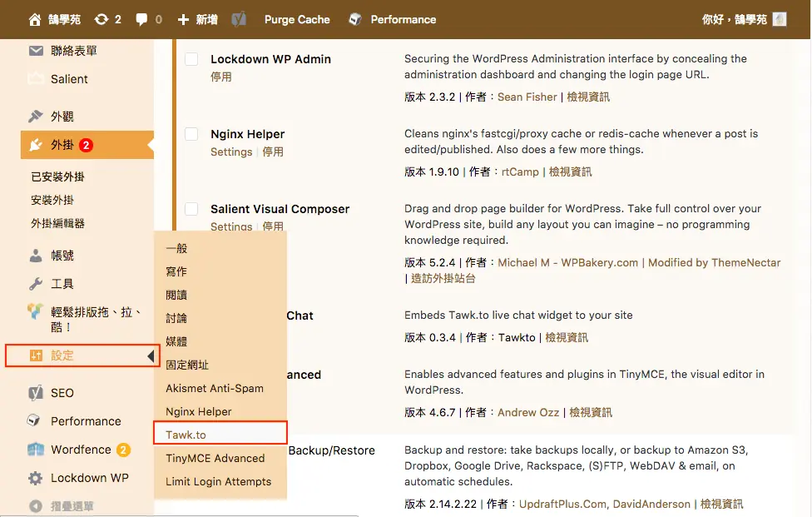
Task: Click the yellow 2 badge beside Wordfence
Action: click(x=123, y=450)
